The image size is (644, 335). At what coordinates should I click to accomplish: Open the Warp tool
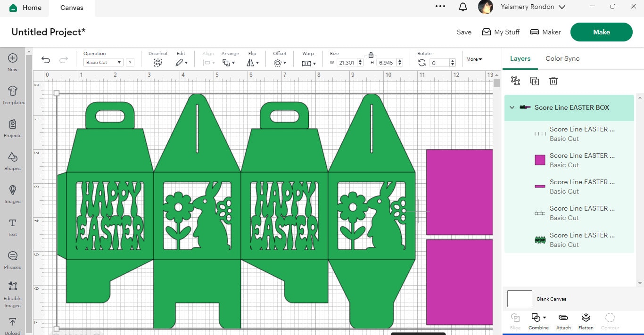point(308,62)
